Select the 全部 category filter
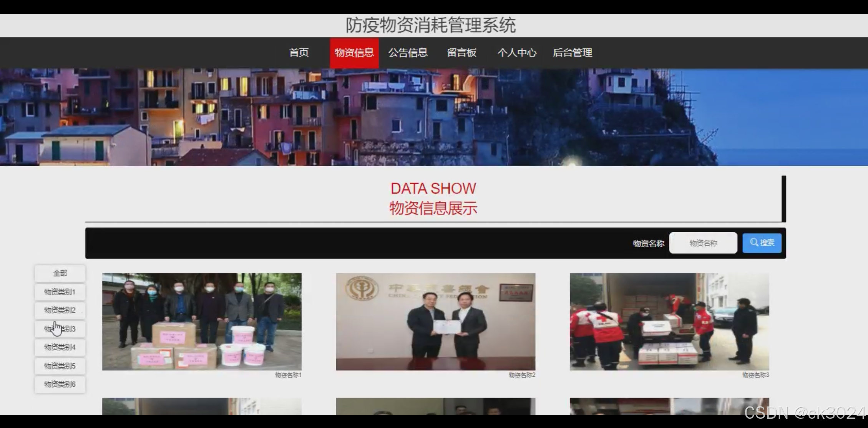The image size is (868, 428). coord(60,273)
